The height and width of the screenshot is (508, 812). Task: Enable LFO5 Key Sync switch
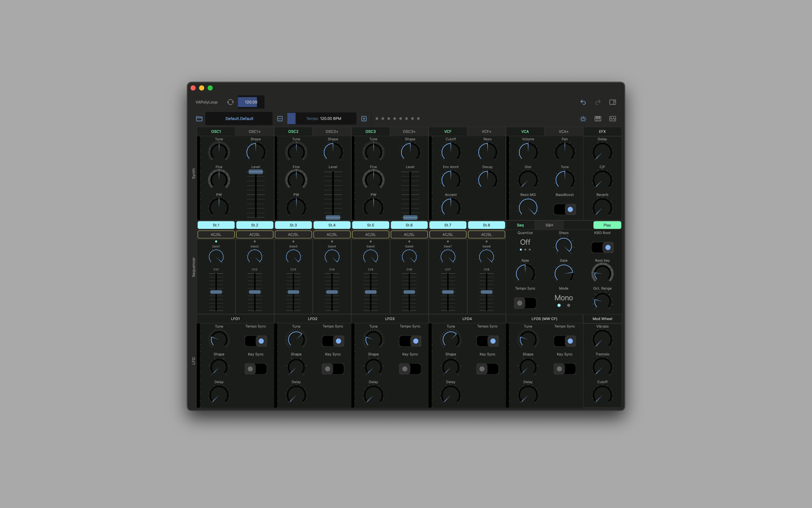[564, 369]
